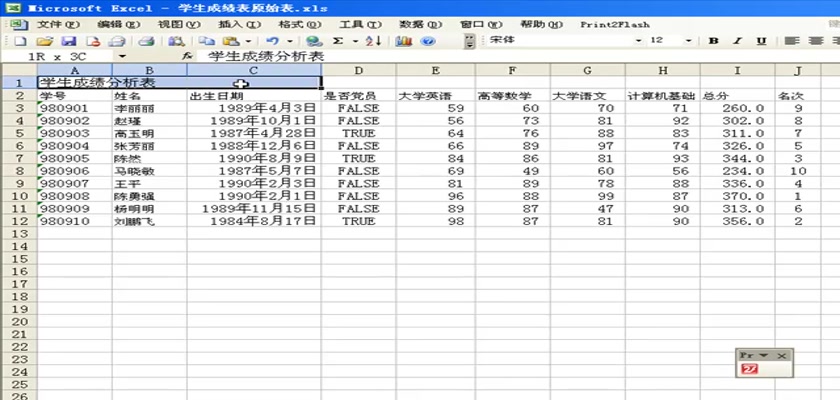840x400 pixels.
Task: Insert a hyperlink using the globe icon
Action: (314, 41)
